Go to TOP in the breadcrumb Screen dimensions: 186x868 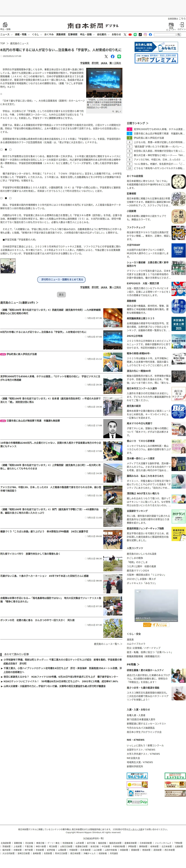[3, 43]
